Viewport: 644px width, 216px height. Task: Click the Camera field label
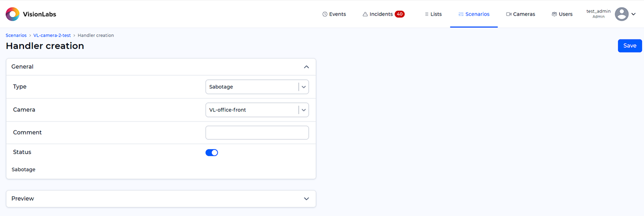click(24, 110)
